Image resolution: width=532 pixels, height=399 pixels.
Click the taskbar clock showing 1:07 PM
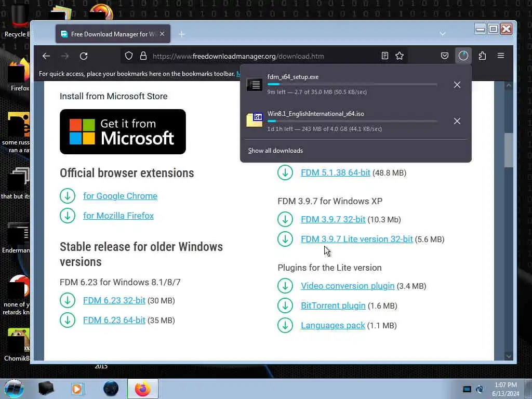[x=506, y=389]
